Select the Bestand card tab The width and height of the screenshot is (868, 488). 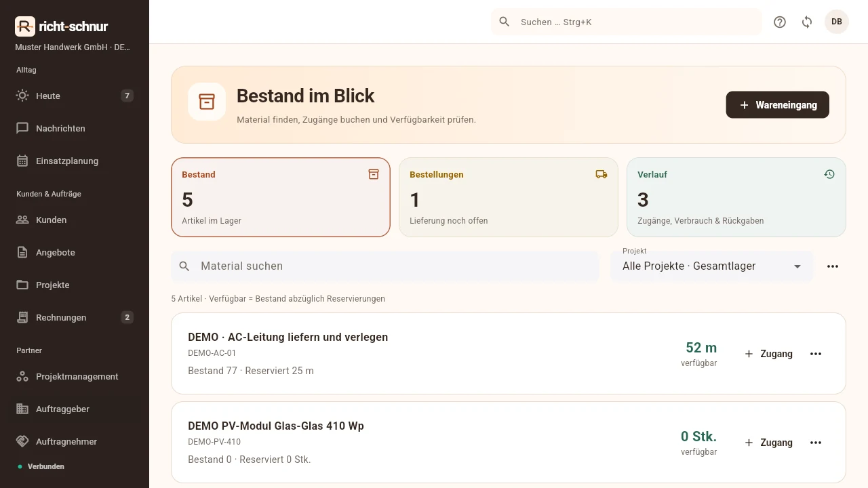click(x=281, y=197)
